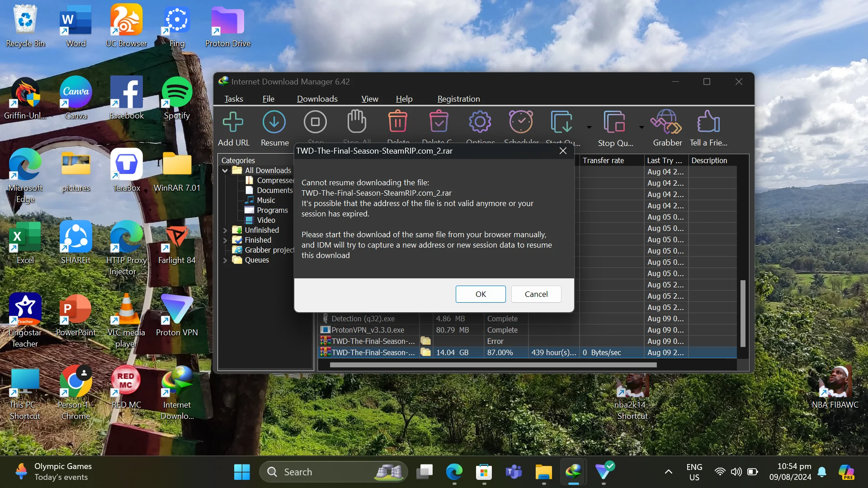
Task: Click the Description column header
Action: (x=712, y=160)
